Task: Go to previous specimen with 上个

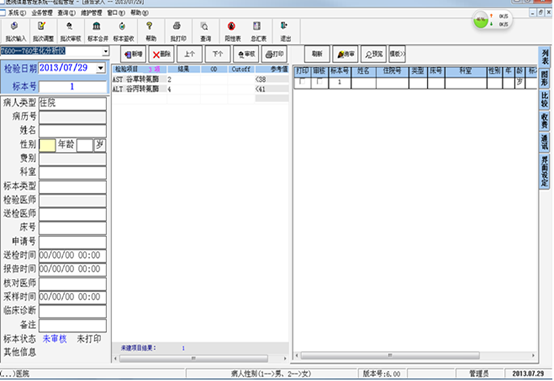Action: pos(190,54)
